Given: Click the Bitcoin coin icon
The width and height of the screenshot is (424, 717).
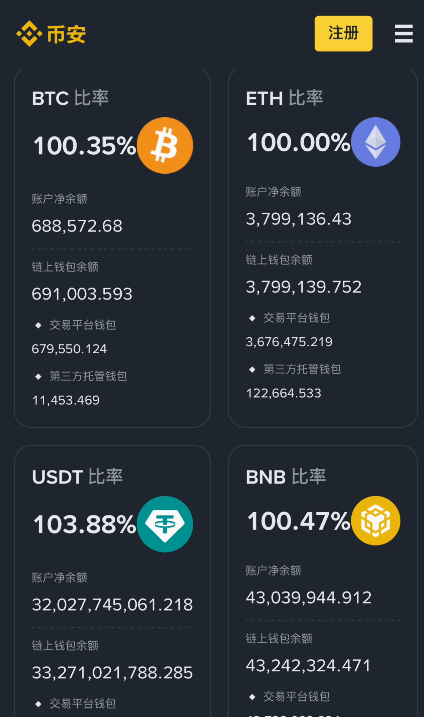Looking at the screenshot, I should click(165, 145).
